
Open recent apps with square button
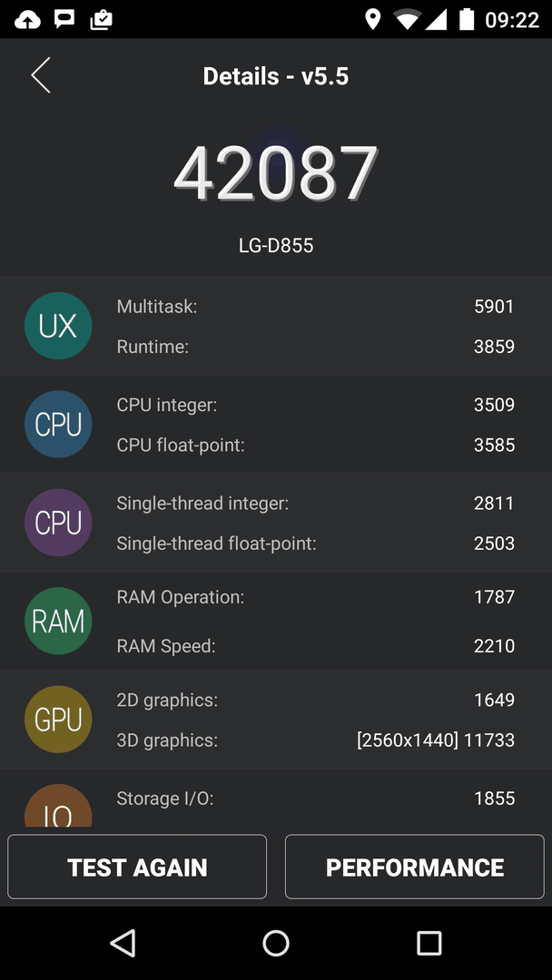(429, 943)
